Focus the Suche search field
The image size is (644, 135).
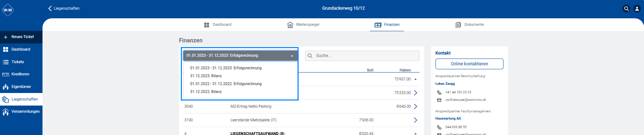point(362,56)
